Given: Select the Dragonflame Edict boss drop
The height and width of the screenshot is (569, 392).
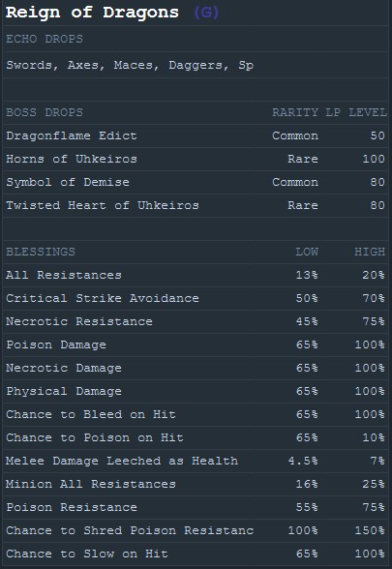Looking at the screenshot, I should tap(72, 135).
